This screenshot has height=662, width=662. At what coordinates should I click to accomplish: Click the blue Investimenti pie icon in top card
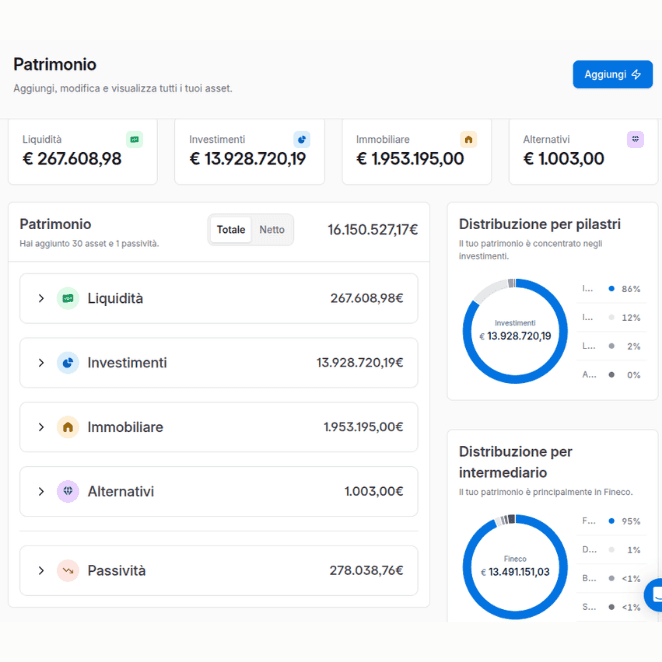click(301, 139)
